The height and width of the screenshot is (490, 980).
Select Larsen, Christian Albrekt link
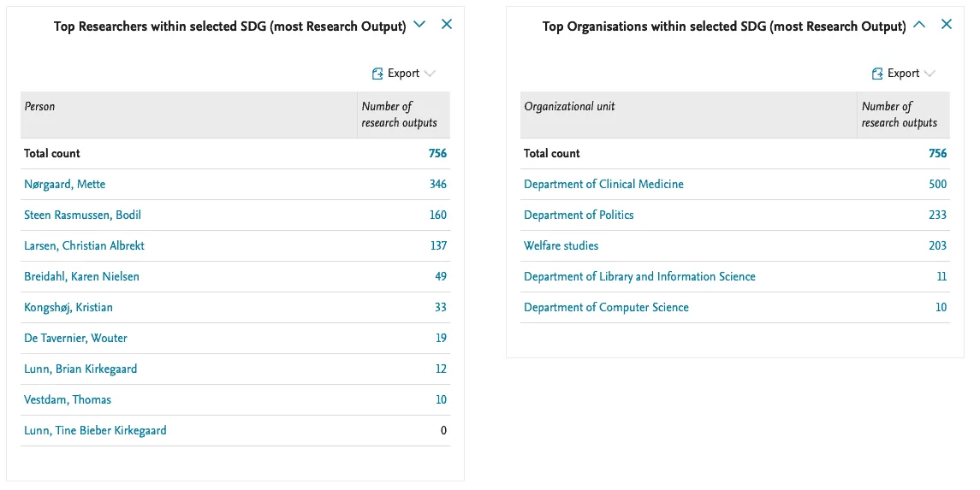(84, 246)
